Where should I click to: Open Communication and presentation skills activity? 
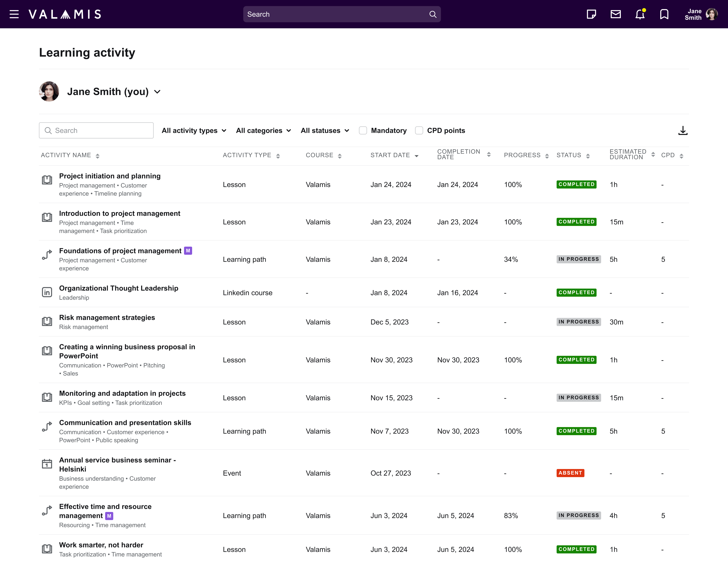(125, 423)
